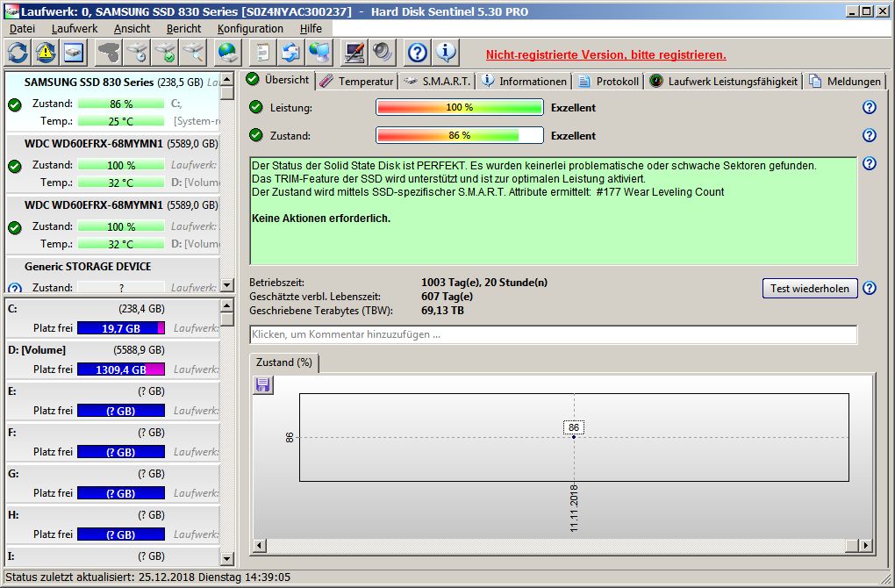Click the chart scroll right arrow
The height and width of the screenshot is (588, 895).
coord(866,546)
